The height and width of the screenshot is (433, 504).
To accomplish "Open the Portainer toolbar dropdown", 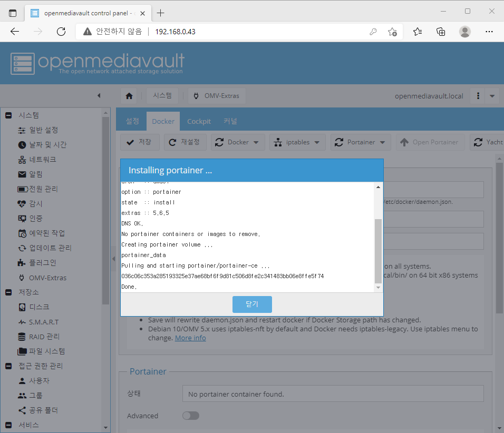I will [361, 142].
